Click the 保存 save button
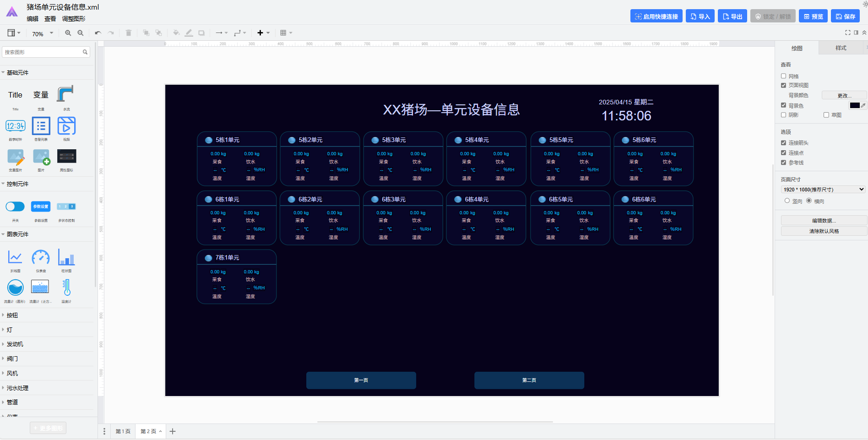 (845, 16)
